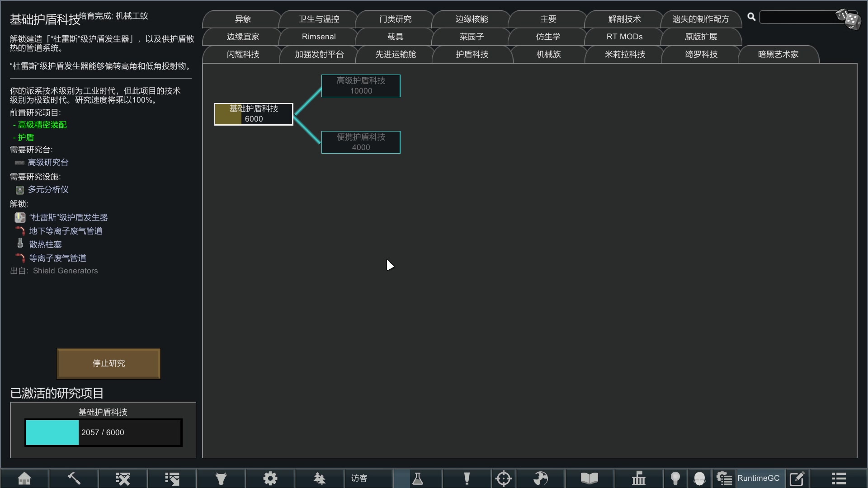Open the three-line main menu icon
Image resolution: width=868 pixels, height=488 pixels.
(x=839, y=478)
